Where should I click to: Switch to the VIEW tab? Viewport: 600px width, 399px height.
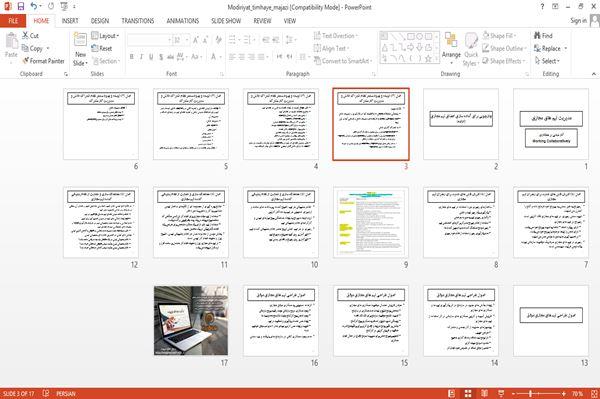coord(290,21)
